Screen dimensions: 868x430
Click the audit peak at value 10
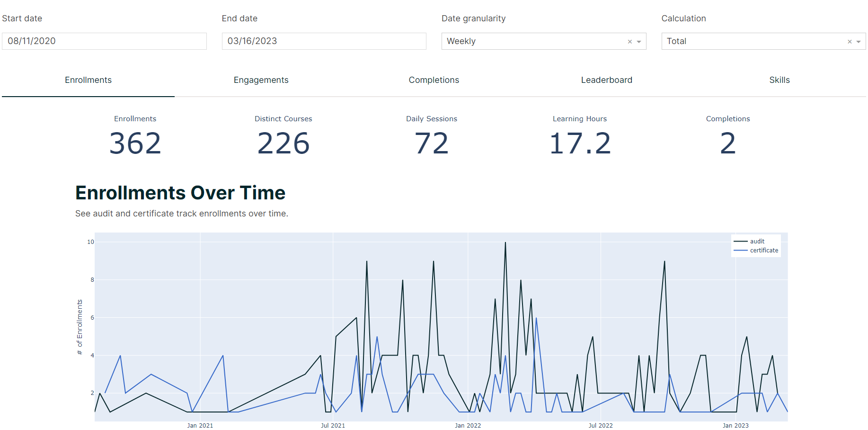pos(505,242)
